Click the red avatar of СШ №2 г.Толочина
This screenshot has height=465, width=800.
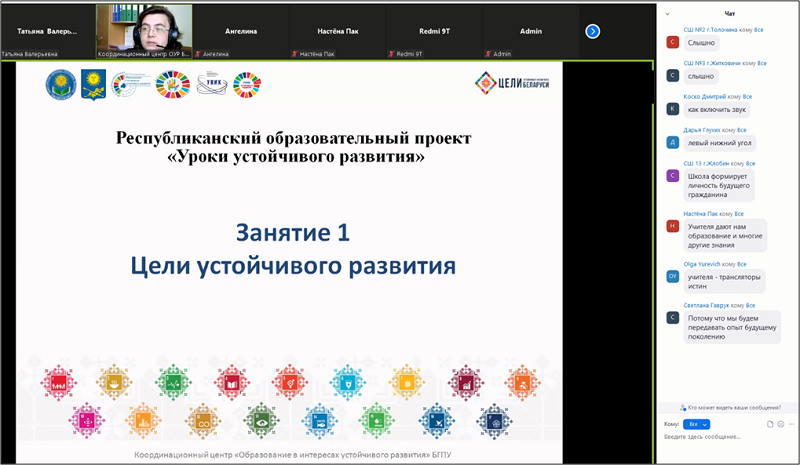pos(672,42)
